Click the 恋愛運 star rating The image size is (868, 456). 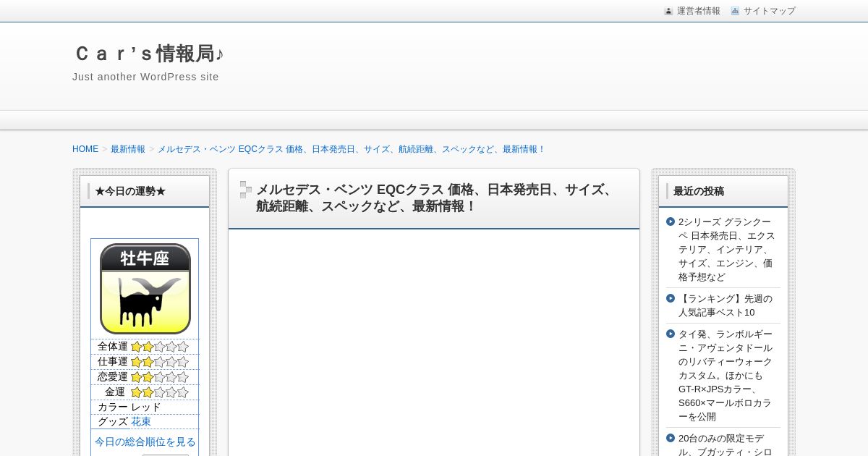point(159,377)
